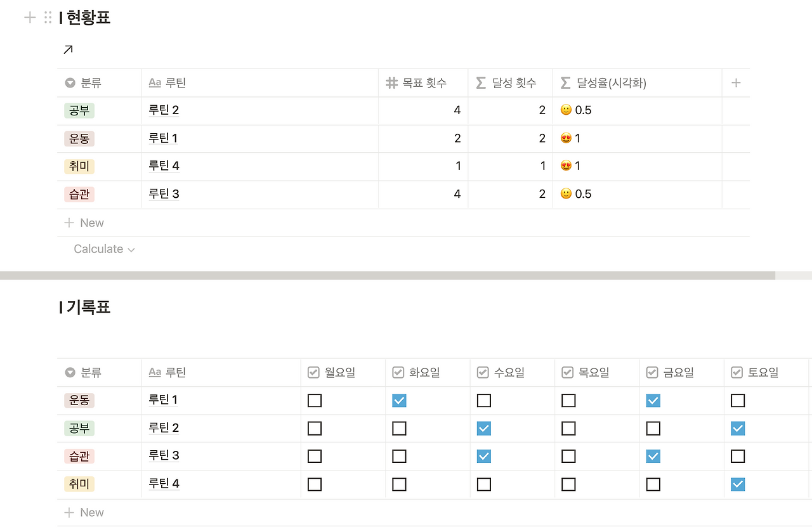Click 달성율(시각화) formula column header

pyautogui.click(x=637, y=82)
